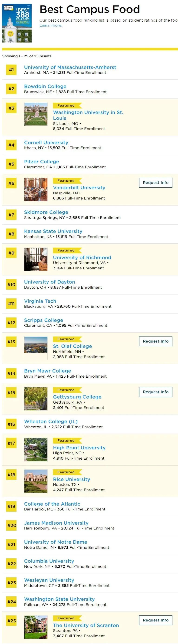Image resolution: width=178 pixels, height=644 pixels.
Task: Click Request Info for Vanderbilt University
Action: (155, 183)
